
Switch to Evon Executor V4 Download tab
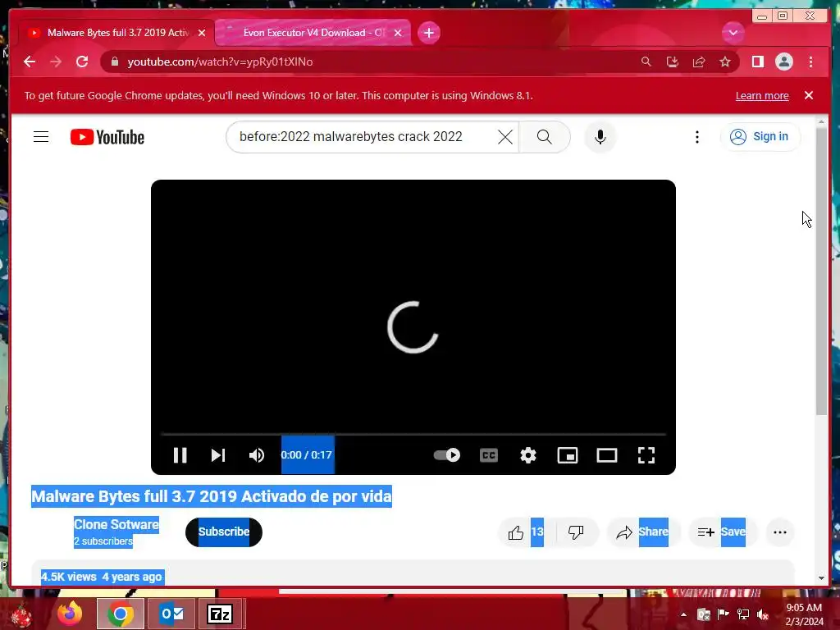point(313,33)
